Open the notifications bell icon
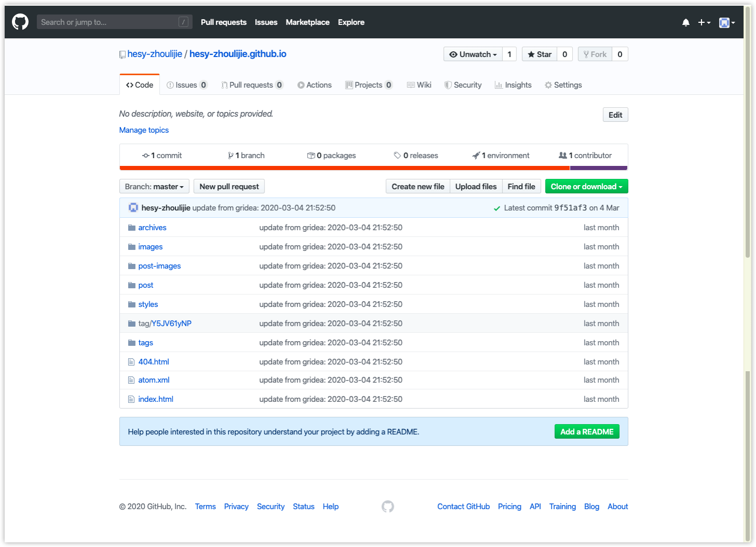Viewport: 756px width, 547px height. [686, 22]
